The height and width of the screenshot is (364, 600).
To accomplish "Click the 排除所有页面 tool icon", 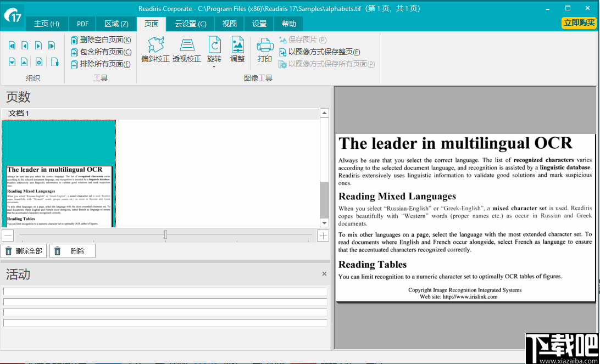I will point(74,64).
